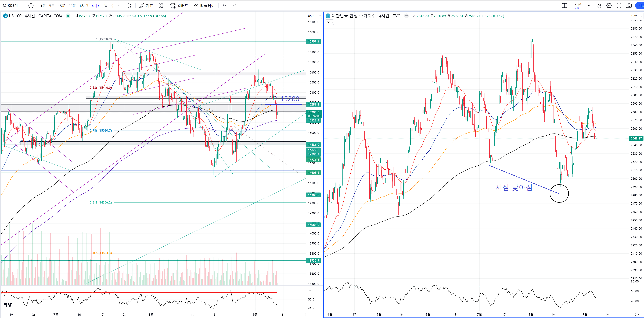Toggle fullscreen mode icon
The width and height of the screenshot is (644, 318).
(x=619, y=5)
